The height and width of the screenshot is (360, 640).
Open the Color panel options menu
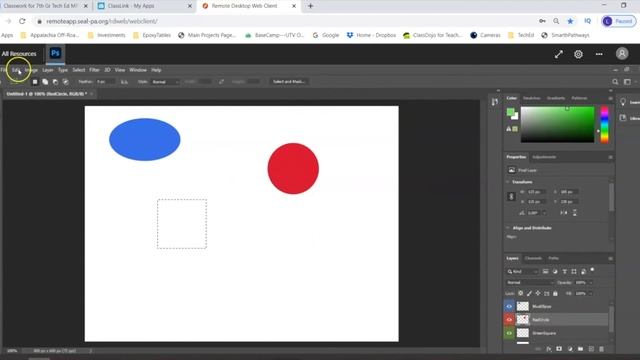[611, 98]
